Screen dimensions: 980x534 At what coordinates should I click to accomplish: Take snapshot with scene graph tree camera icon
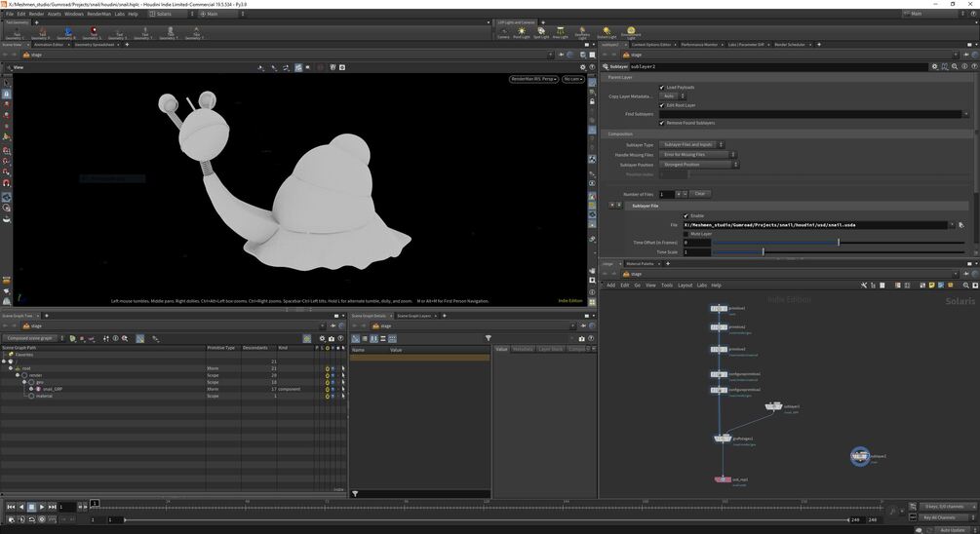(x=332, y=338)
